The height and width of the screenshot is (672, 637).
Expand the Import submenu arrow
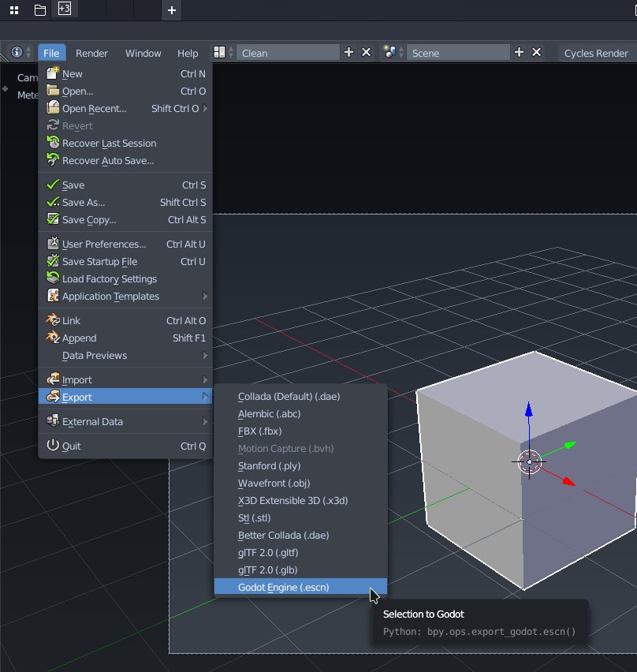tap(205, 379)
